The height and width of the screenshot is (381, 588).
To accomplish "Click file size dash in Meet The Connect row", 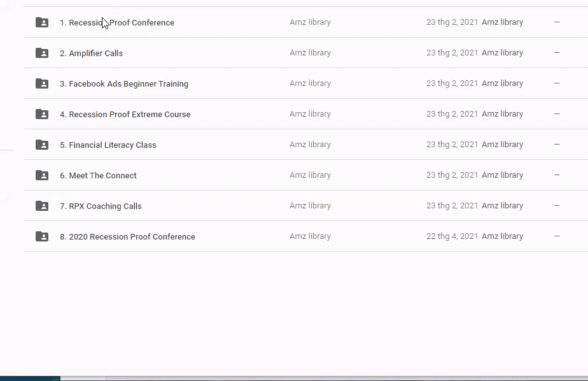I will pos(557,175).
